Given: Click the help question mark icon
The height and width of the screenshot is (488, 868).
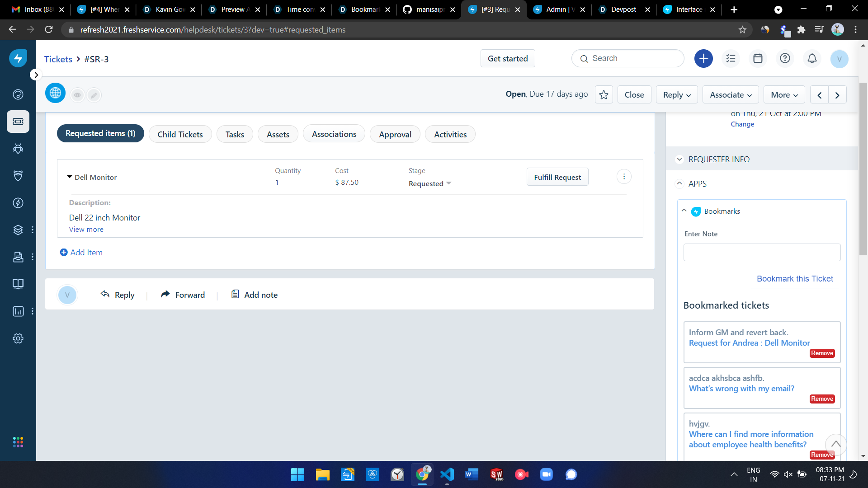Looking at the screenshot, I should point(785,59).
